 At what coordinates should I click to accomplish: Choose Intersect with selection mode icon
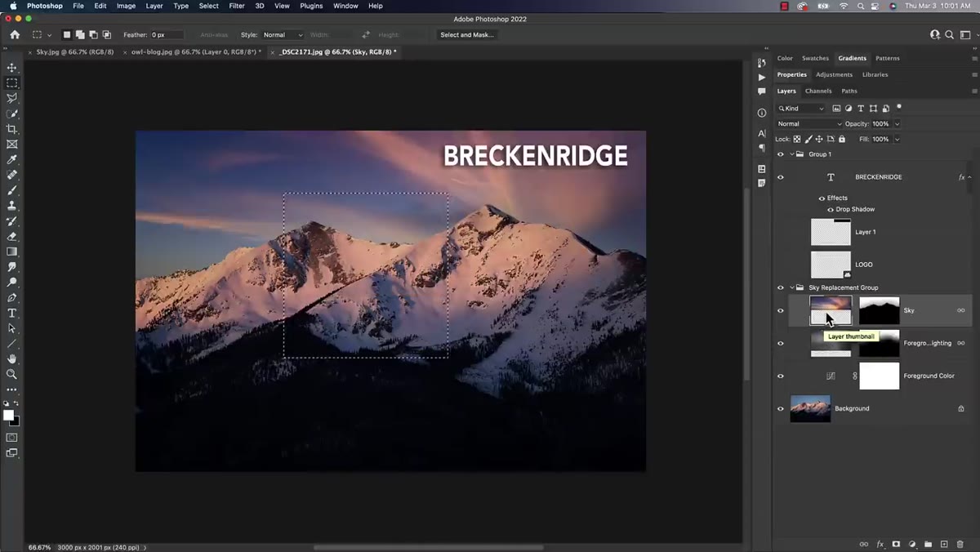(107, 35)
